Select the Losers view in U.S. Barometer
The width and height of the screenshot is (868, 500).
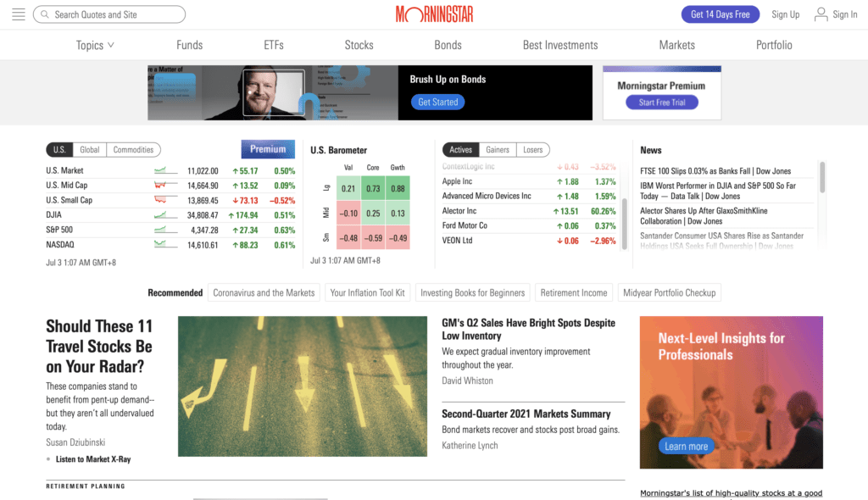click(534, 149)
